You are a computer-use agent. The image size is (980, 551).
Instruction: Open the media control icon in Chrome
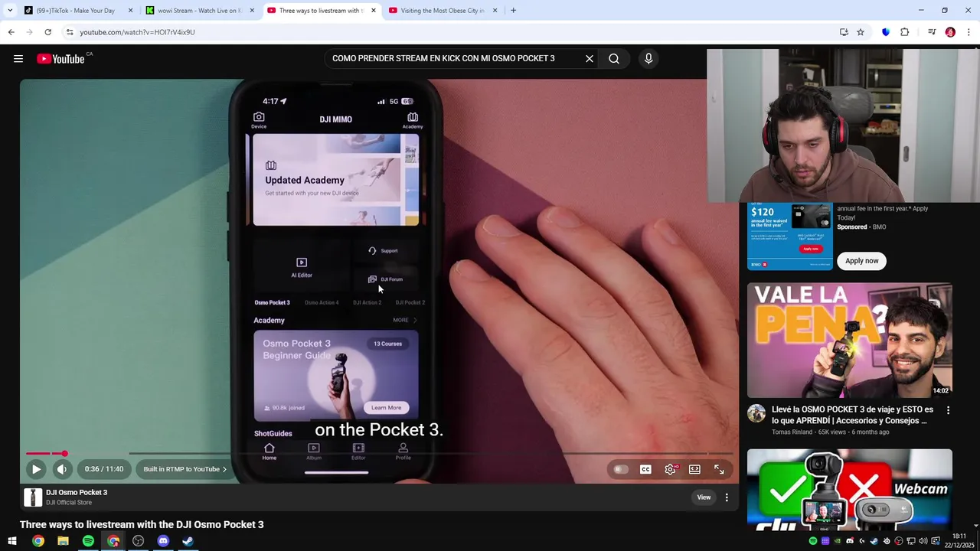(x=932, y=32)
